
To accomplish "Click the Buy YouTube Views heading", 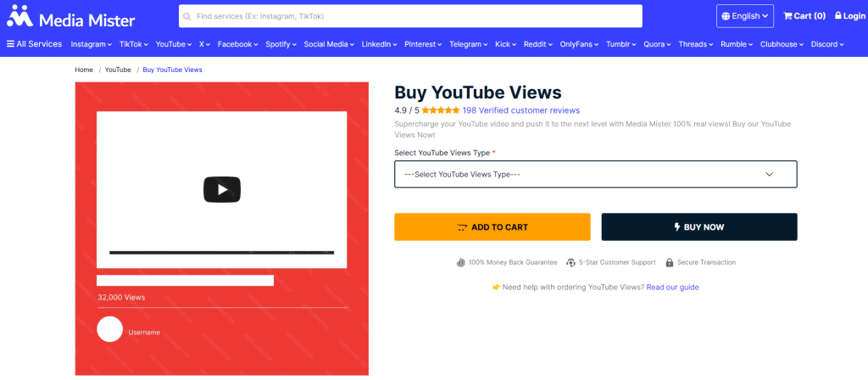I will coord(478,92).
